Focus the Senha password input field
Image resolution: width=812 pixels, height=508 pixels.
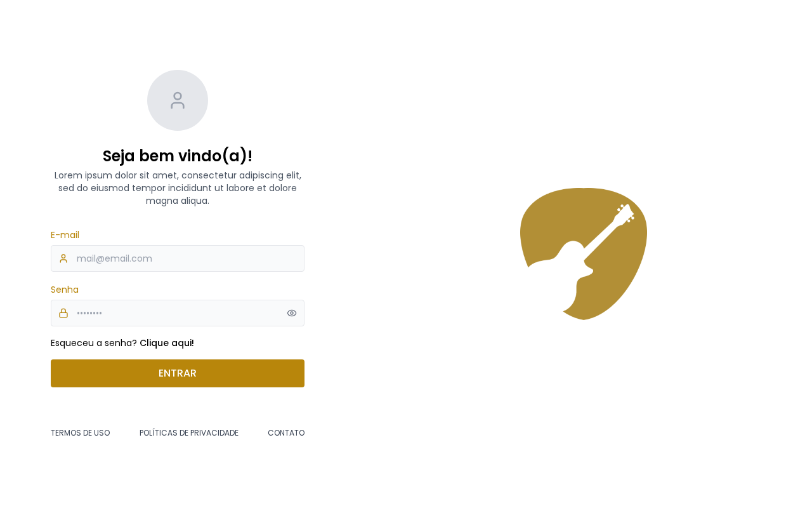[x=178, y=313]
